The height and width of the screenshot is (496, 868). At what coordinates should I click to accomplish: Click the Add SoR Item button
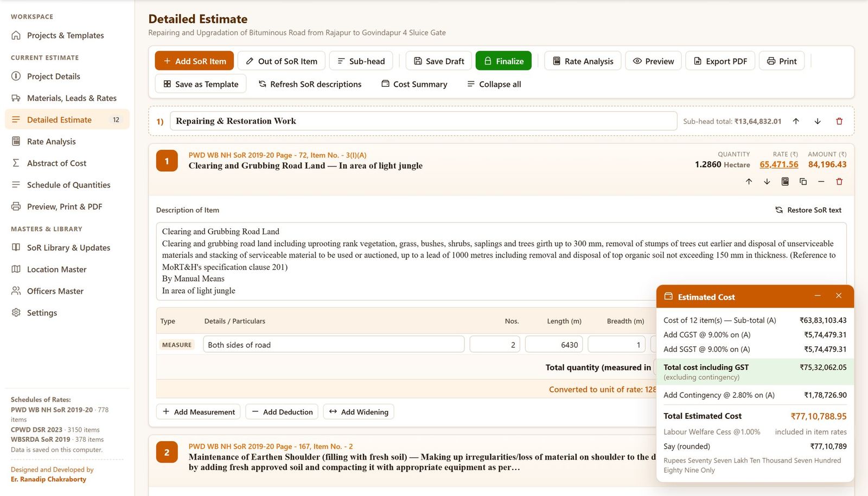tap(194, 61)
